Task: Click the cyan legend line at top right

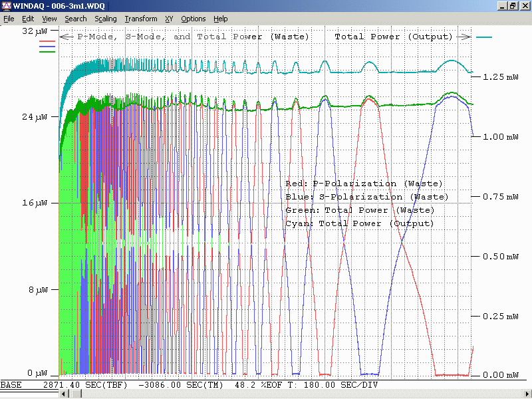Action: (484, 37)
